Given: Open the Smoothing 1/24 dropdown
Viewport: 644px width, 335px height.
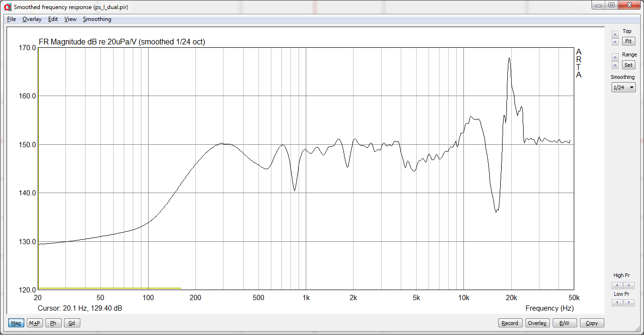Looking at the screenshot, I should tap(623, 87).
